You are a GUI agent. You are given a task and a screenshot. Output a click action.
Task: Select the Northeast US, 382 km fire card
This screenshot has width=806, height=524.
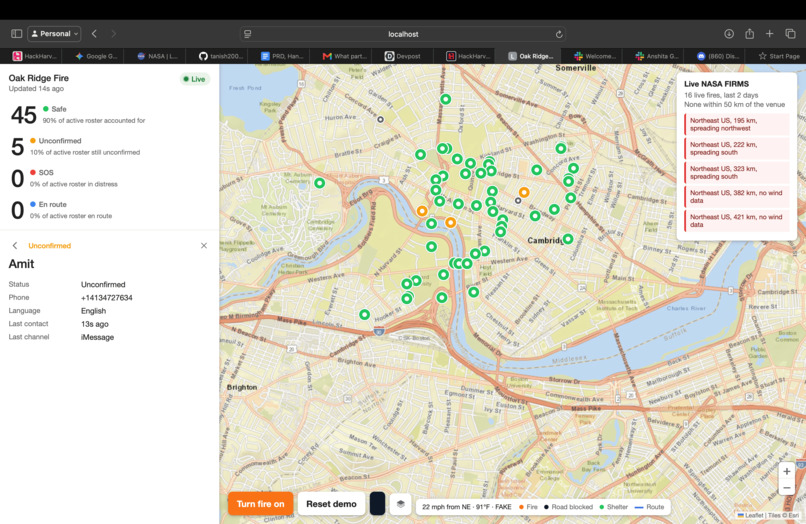[x=737, y=197]
